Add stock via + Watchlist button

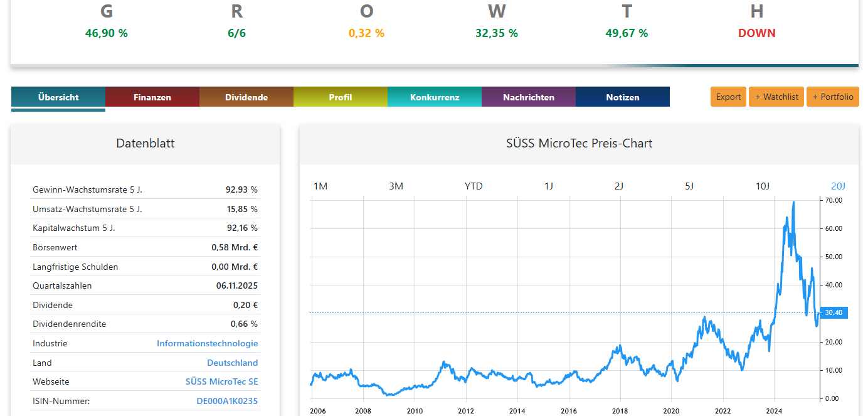click(776, 97)
